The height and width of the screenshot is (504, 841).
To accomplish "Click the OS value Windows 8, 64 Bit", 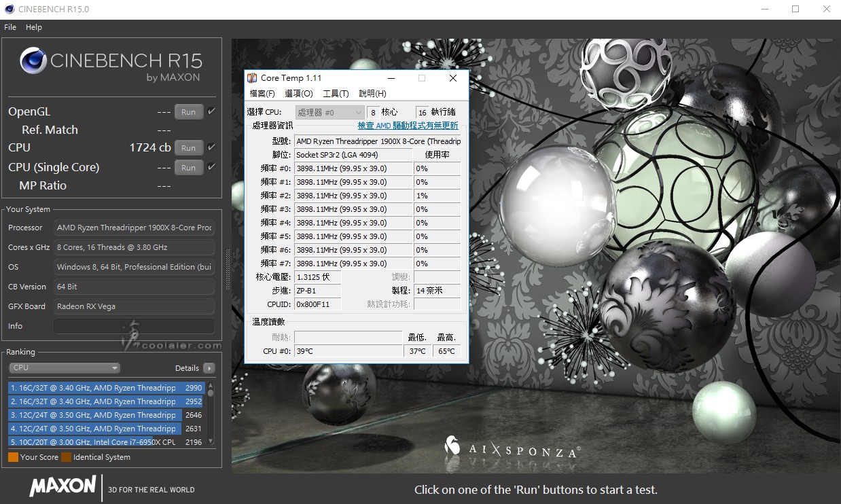I will tap(134, 267).
